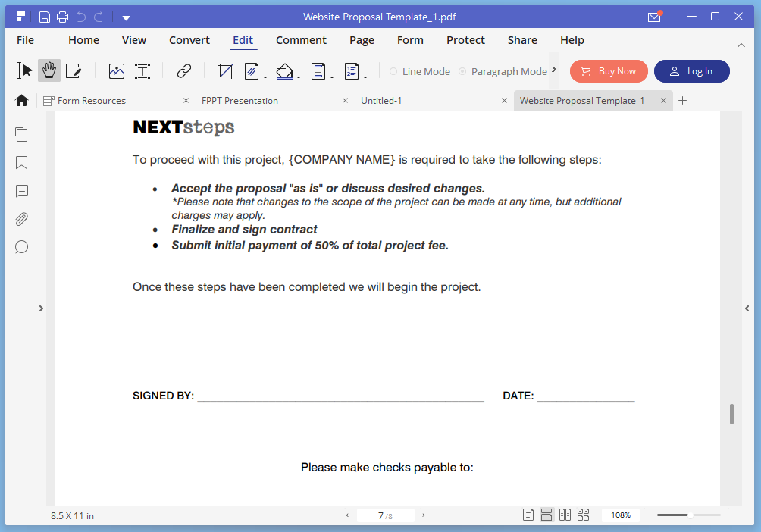
Task: Click the Buy Now button
Action: tap(609, 71)
